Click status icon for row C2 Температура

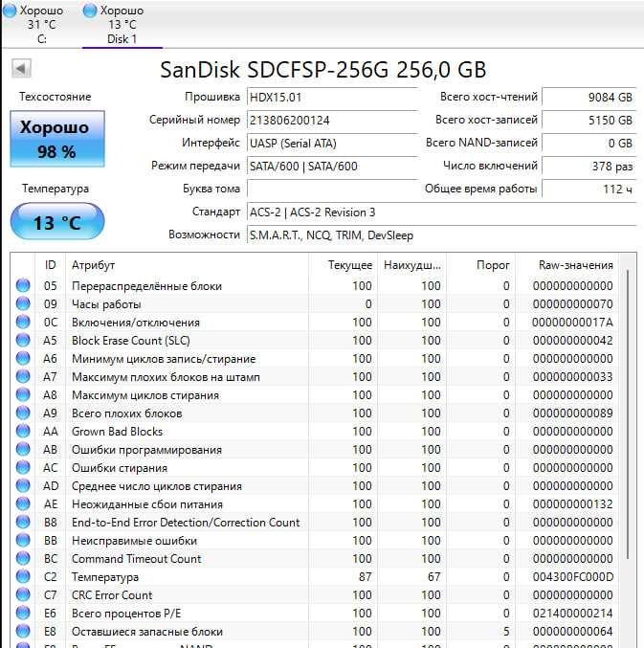[23, 576]
